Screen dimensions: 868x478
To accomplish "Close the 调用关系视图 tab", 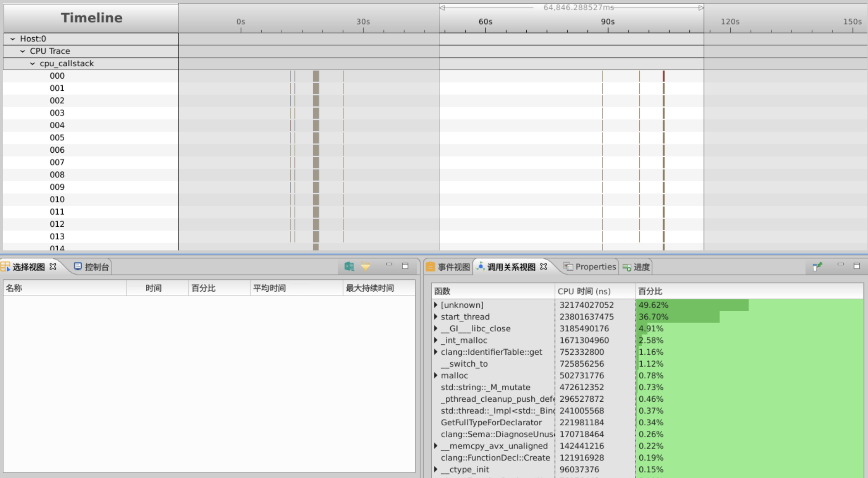I will pyautogui.click(x=544, y=267).
